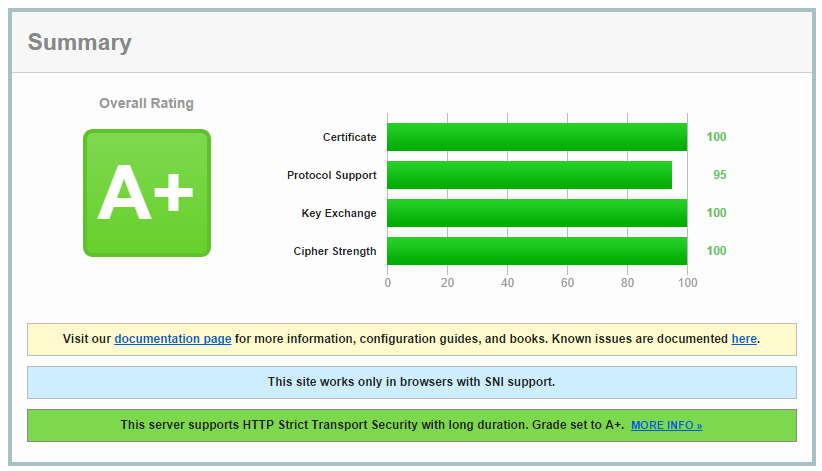Click the 'here' known issues link
This screenshot has width=822, height=471.
point(744,339)
